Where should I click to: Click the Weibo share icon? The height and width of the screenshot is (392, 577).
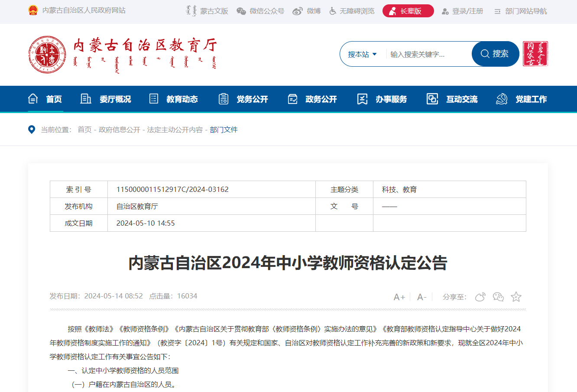[x=480, y=297]
